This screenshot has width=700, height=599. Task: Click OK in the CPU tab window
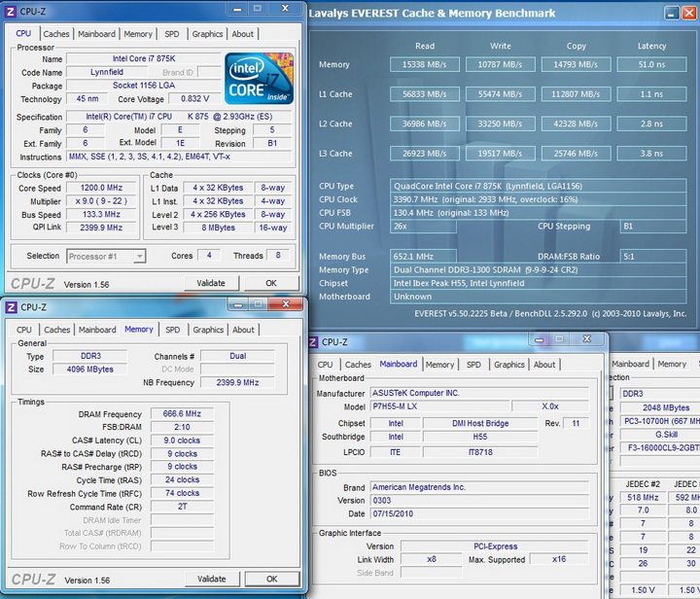pos(271,283)
